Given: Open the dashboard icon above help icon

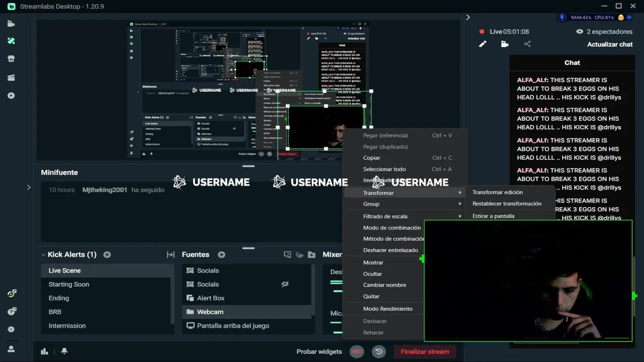Looking at the screenshot, I should (12, 294).
